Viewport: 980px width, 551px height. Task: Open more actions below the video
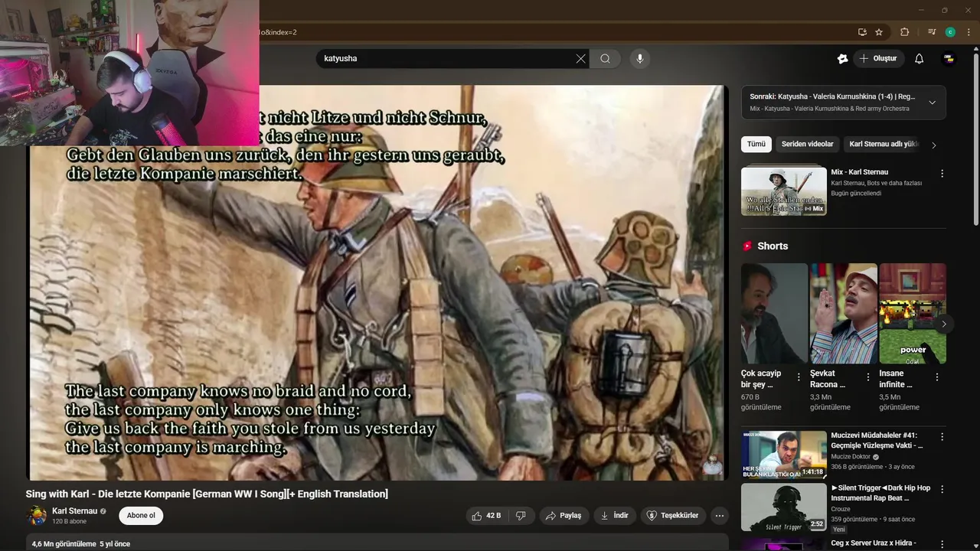pos(720,516)
